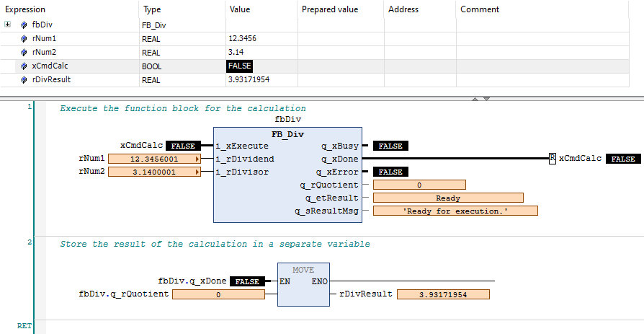This screenshot has height=334, width=644.
Task: Toggle fbDiv.q_xDone FALSE box at MOVE EN
Action: [247, 281]
